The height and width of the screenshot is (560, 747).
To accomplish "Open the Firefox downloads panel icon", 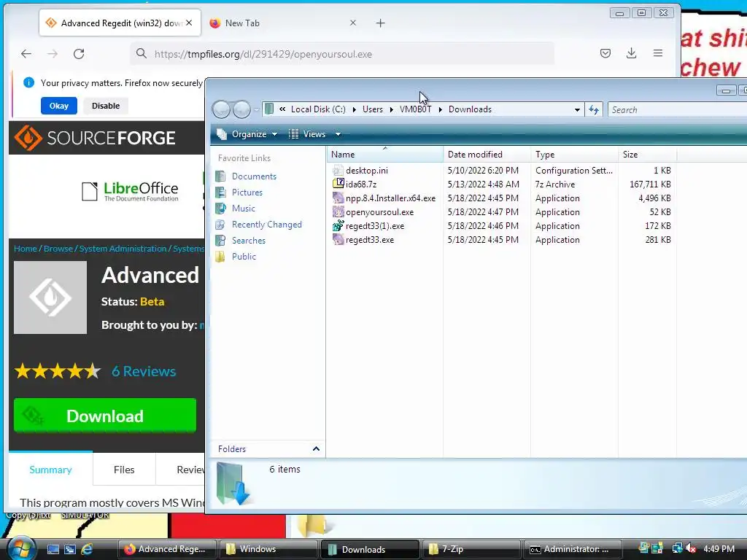I will point(631,53).
